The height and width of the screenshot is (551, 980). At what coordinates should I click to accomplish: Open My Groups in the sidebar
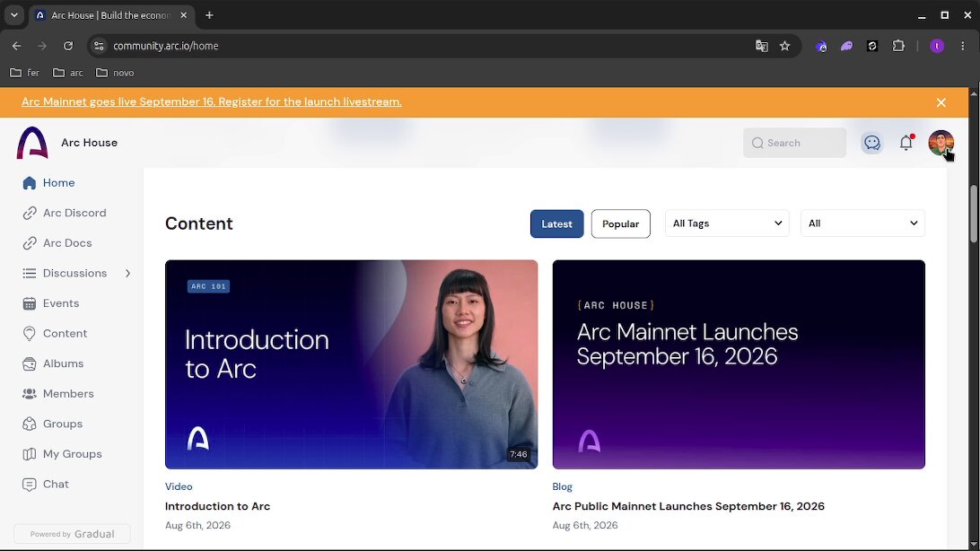pos(62,454)
